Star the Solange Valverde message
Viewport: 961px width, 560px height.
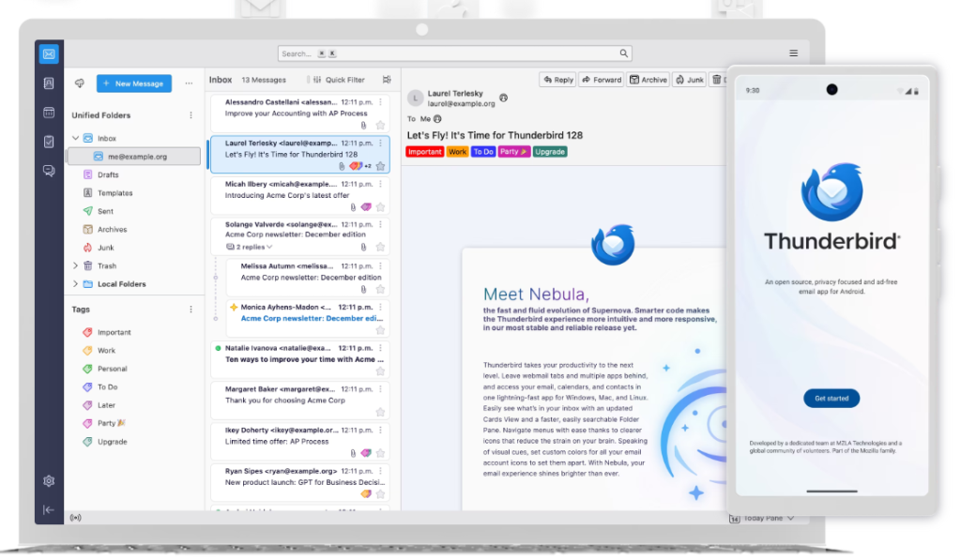click(x=381, y=247)
